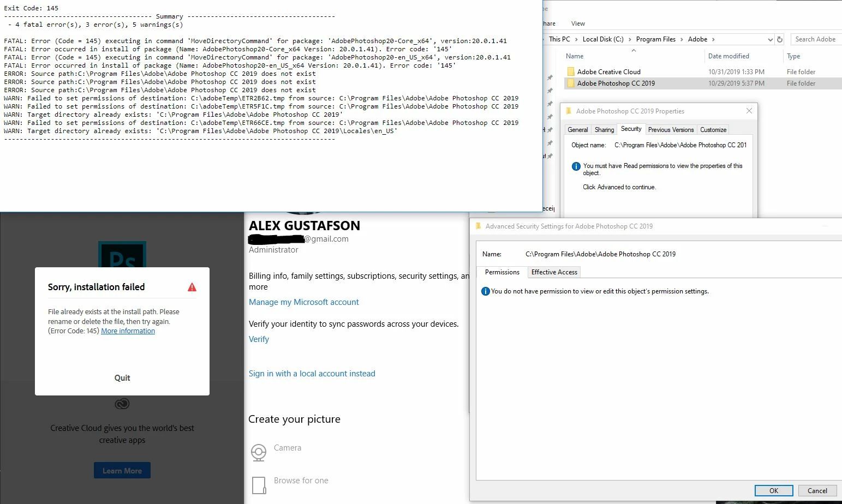This screenshot has height=504, width=842.
Task: Click OK in Advanced Security Settings
Action: click(774, 490)
